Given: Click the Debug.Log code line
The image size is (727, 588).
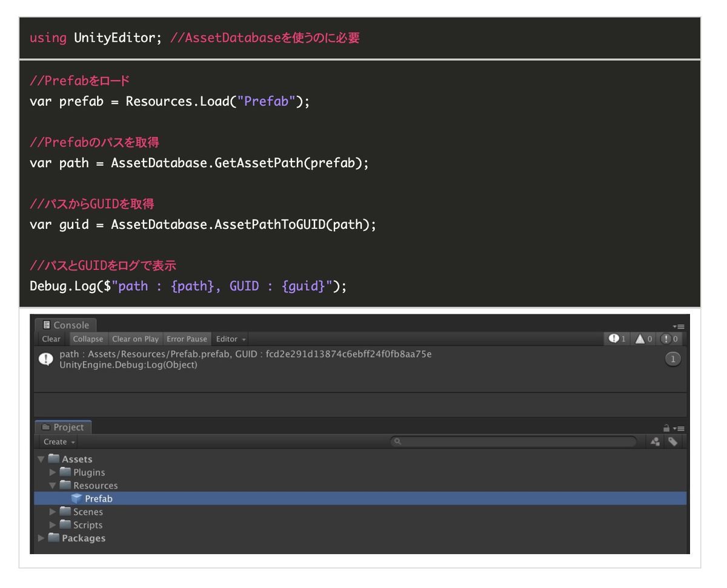Looking at the screenshot, I should (188, 286).
